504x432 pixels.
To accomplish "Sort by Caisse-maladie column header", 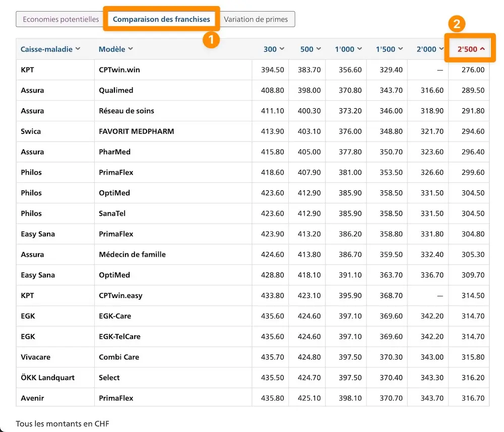I will [x=50, y=49].
